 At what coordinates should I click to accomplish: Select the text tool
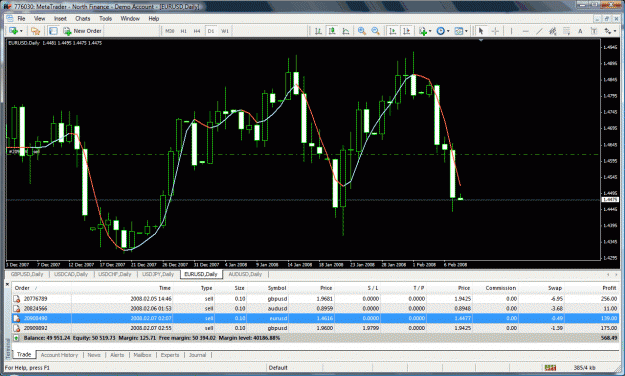(580, 31)
